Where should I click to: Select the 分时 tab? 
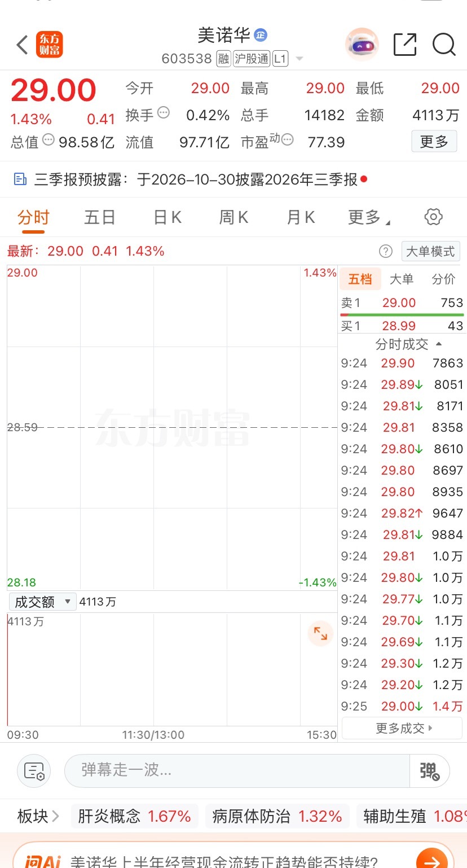click(x=33, y=217)
